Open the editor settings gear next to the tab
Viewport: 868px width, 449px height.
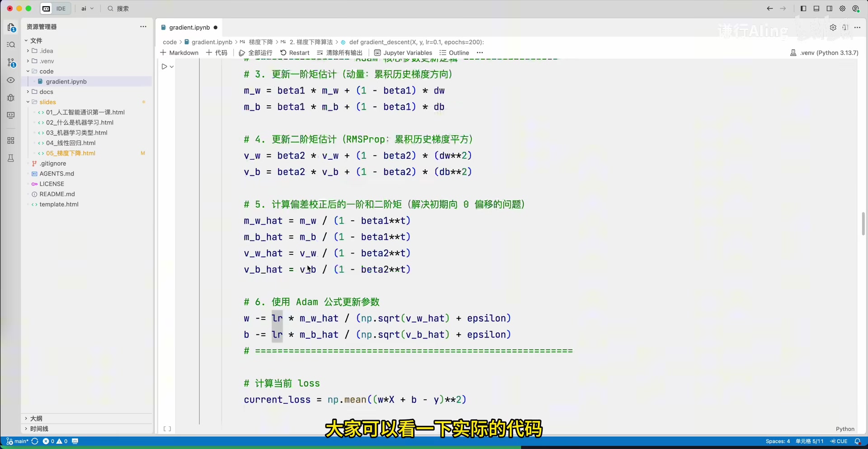833,28
